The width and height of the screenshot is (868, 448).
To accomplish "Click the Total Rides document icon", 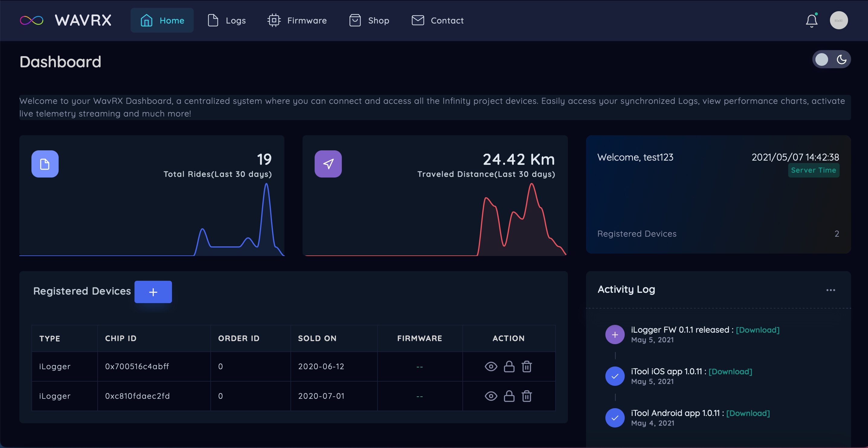I will point(45,164).
